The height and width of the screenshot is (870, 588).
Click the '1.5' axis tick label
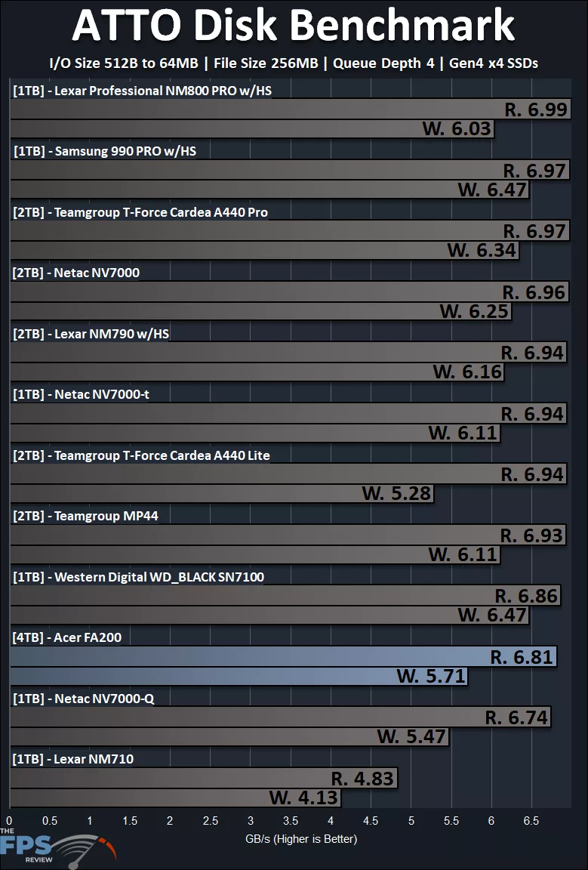click(x=130, y=821)
